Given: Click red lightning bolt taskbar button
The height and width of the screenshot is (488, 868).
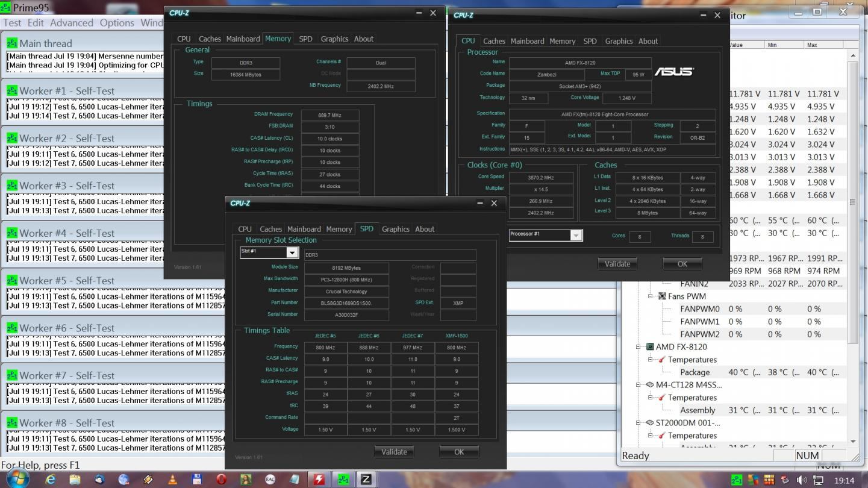Looking at the screenshot, I should click(x=319, y=479).
